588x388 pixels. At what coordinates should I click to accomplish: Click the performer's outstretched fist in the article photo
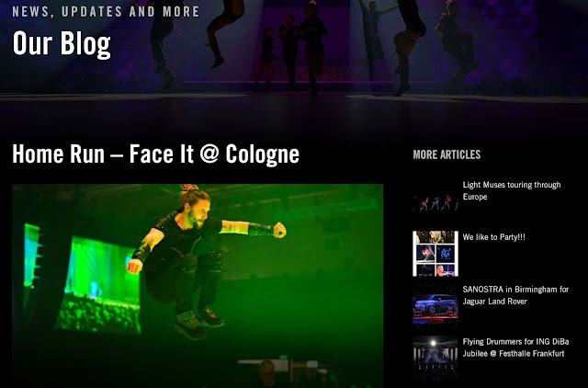[279, 230]
